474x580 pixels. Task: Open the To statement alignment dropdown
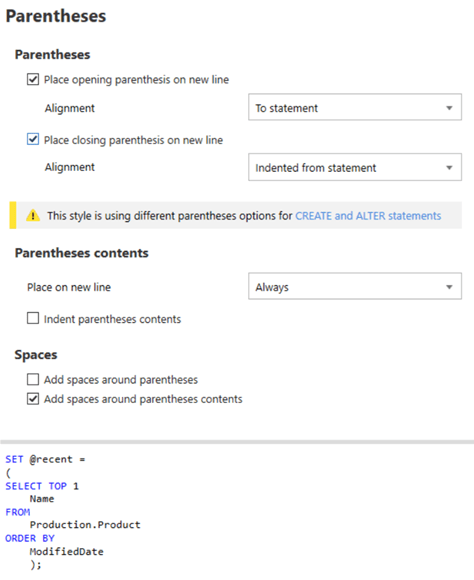[x=355, y=107]
